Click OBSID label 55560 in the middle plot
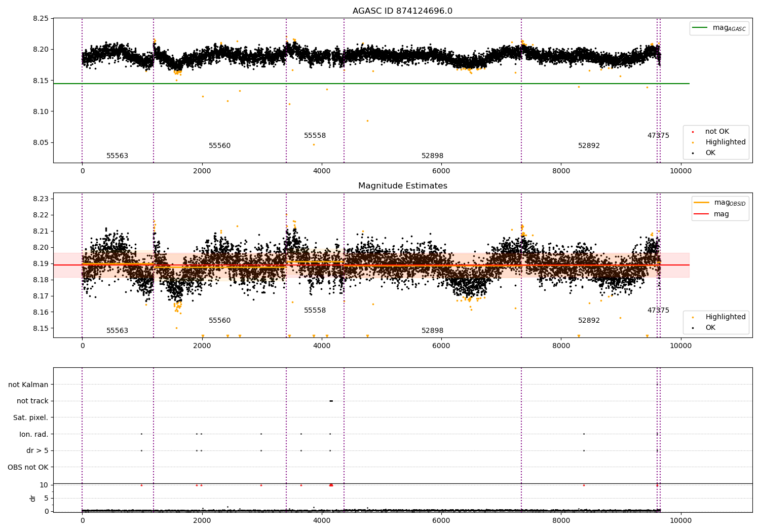The height and width of the screenshot is (532, 760). 219,321
